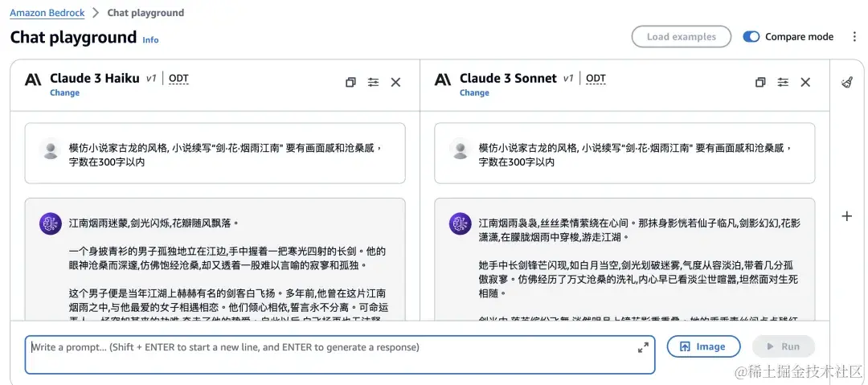Click the Claude 3 Sonnet model title

pyautogui.click(x=508, y=79)
